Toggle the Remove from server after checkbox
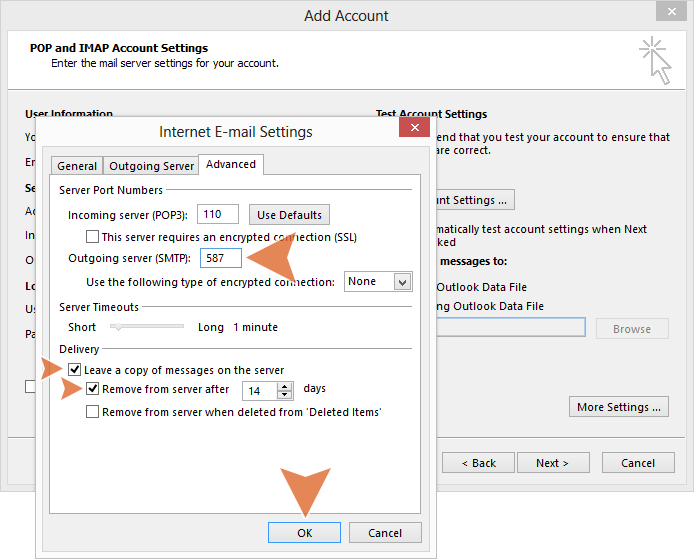 pyautogui.click(x=93, y=389)
